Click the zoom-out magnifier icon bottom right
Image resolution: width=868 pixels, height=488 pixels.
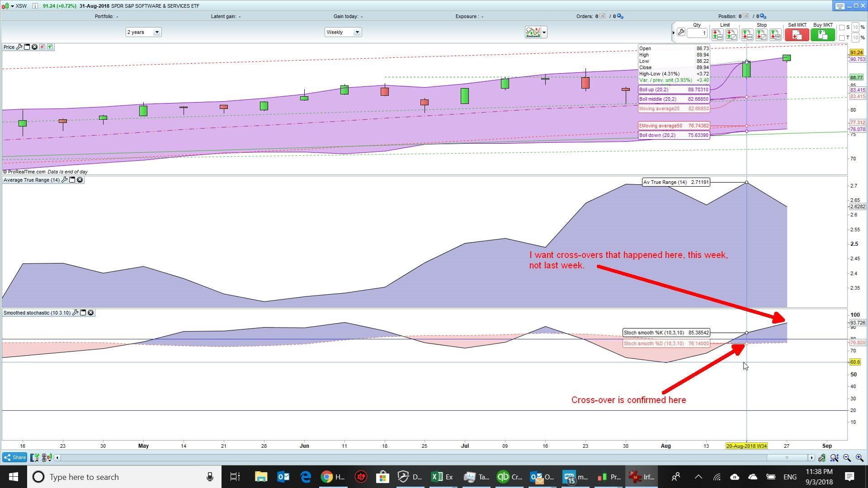tap(847, 458)
